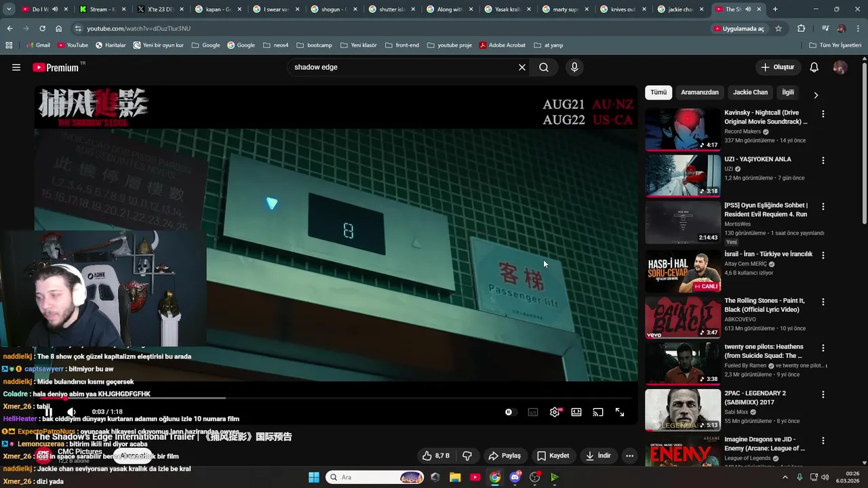868x488 pixels.
Task: Switch to theater mode view
Action: click(x=576, y=412)
